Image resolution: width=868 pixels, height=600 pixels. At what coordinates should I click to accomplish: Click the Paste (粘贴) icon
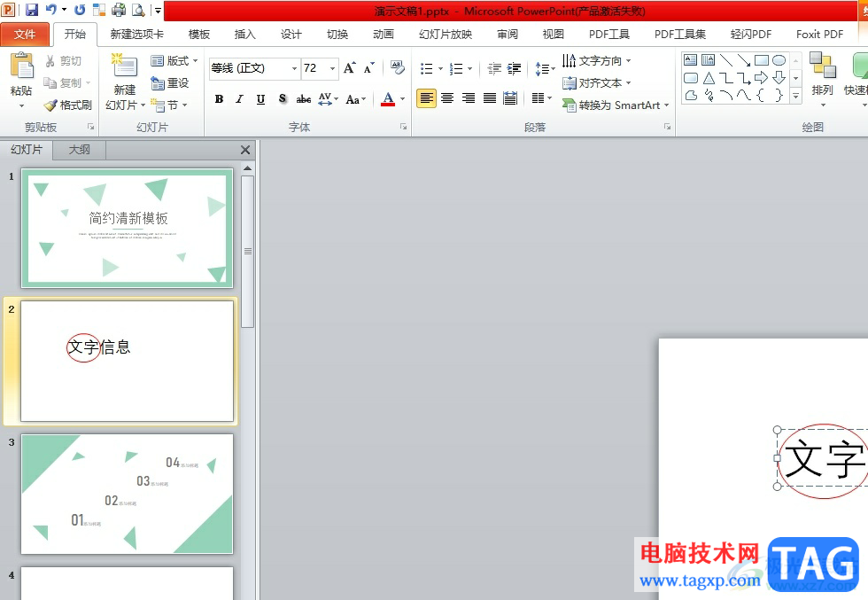21,66
